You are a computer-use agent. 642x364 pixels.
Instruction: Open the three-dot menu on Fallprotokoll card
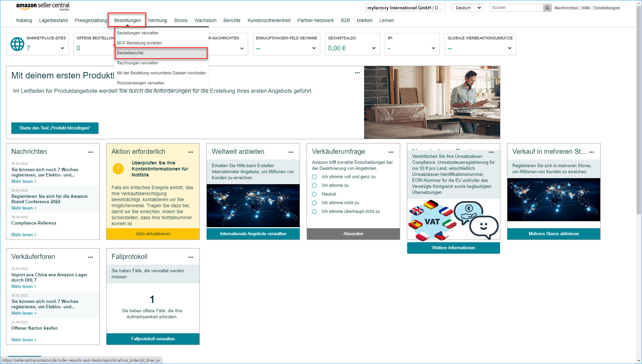tap(191, 257)
